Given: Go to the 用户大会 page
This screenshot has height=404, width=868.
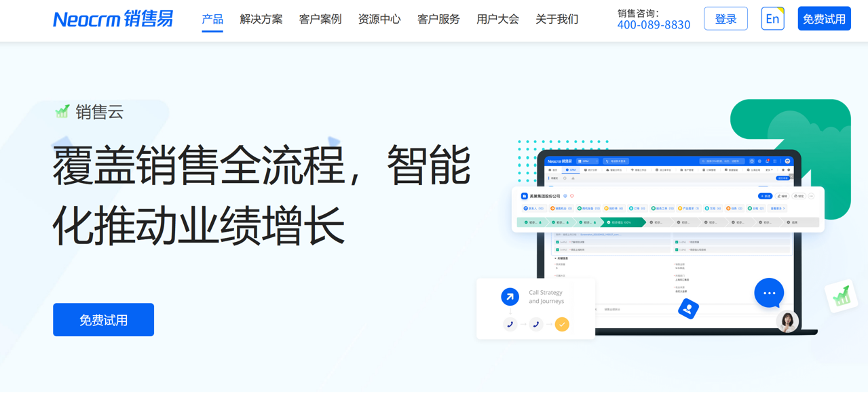Looking at the screenshot, I should [497, 19].
